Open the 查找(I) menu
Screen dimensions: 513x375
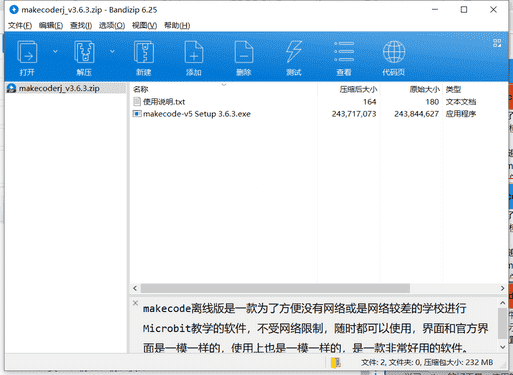(x=81, y=25)
